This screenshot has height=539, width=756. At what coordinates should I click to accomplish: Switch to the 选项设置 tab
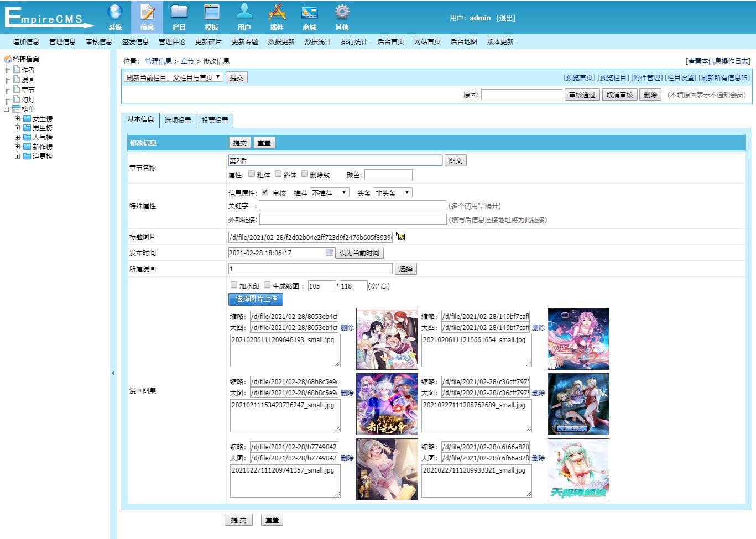tap(178, 120)
